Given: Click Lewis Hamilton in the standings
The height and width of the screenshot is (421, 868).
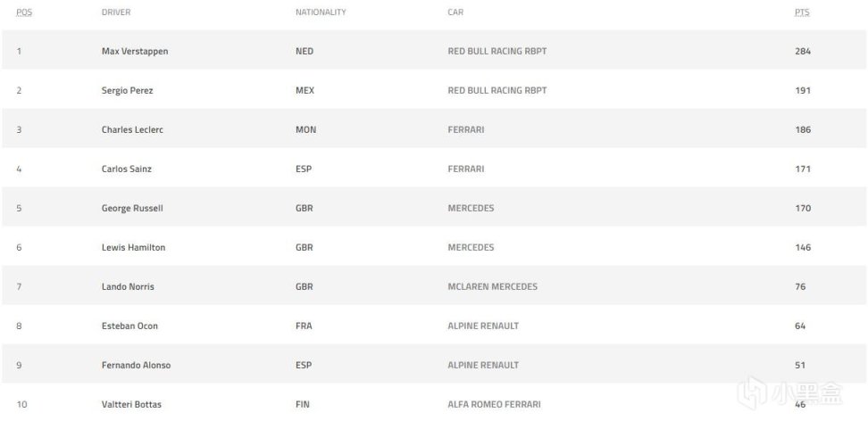Looking at the screenshot, I should (133, 247).
